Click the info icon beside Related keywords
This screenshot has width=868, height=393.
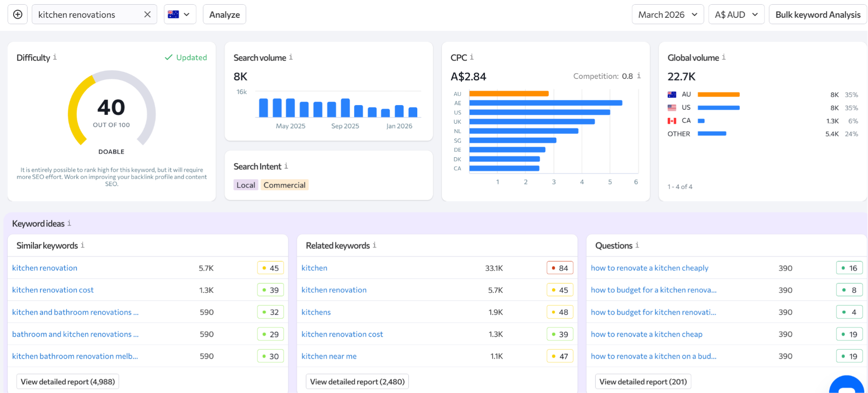[x=374, y=245]
